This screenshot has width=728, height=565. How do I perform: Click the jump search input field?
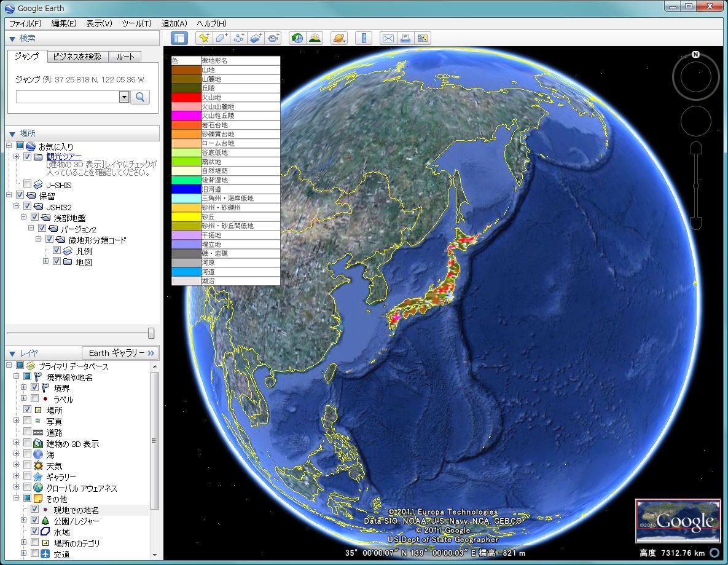tap(68, 97)
